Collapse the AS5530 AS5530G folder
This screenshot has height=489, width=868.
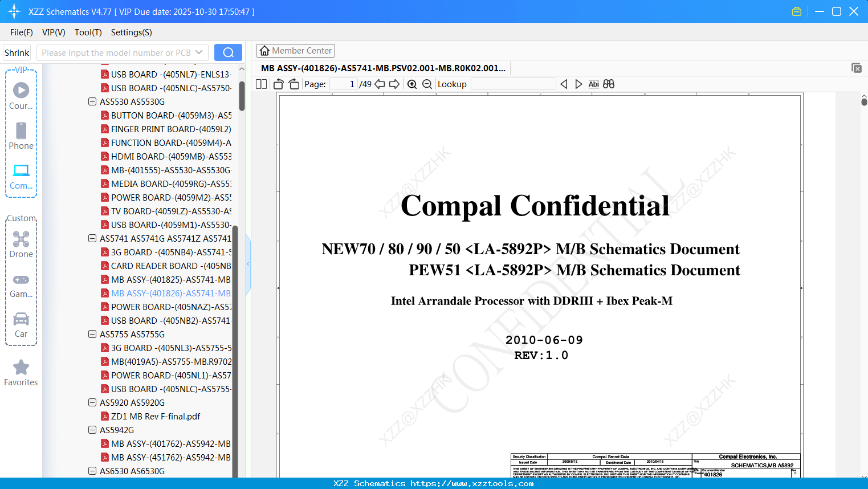(x=92, y=102)
